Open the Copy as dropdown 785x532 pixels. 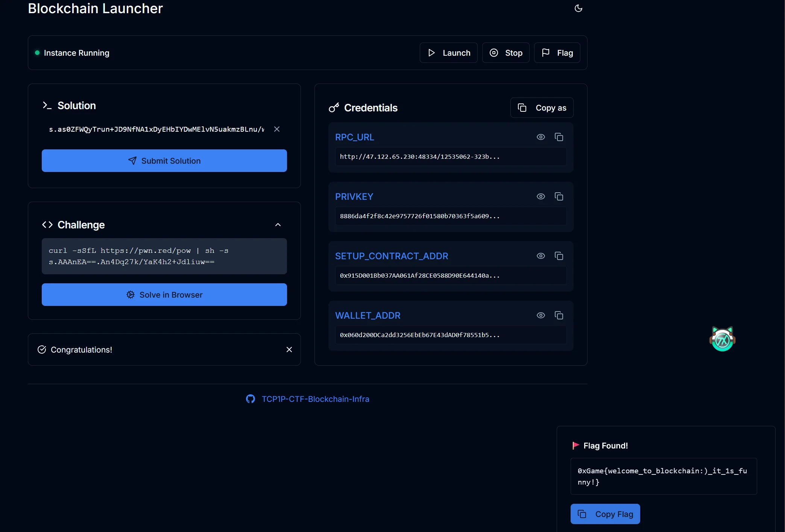pyautogui.click(x=542, y=108)
